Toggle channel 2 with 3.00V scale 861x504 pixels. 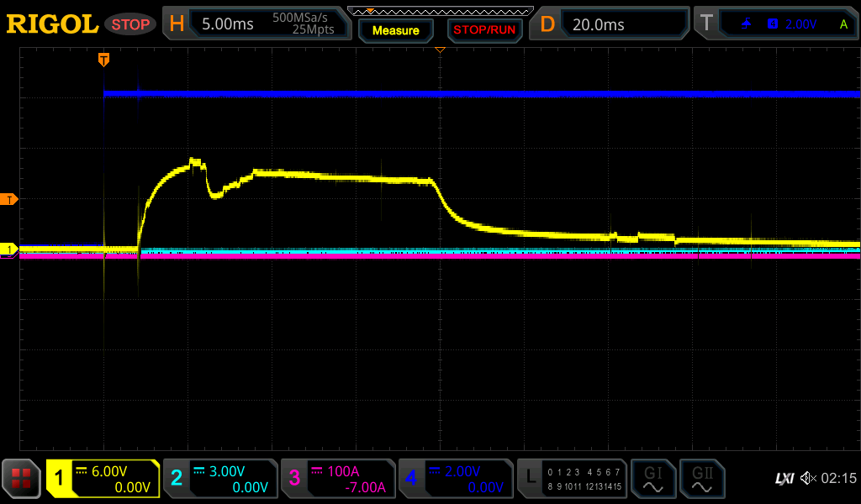[220, 479]
